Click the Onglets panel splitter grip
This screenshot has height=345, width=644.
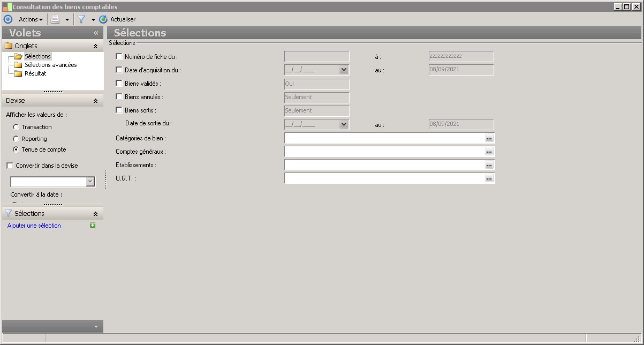52,92
